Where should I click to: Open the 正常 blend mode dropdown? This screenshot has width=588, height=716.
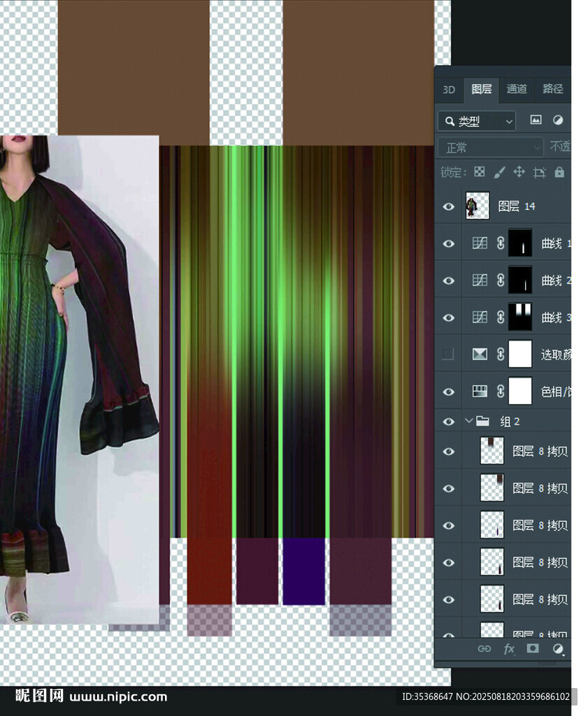coord(490,148)
